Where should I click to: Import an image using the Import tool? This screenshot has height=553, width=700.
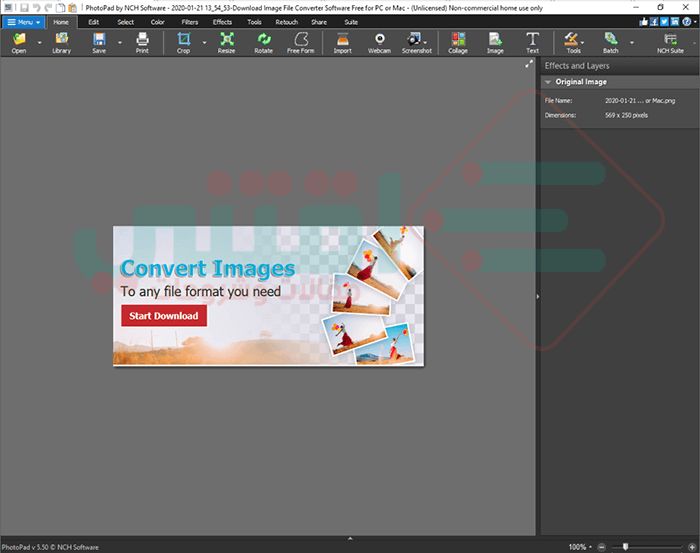point(342,43)
